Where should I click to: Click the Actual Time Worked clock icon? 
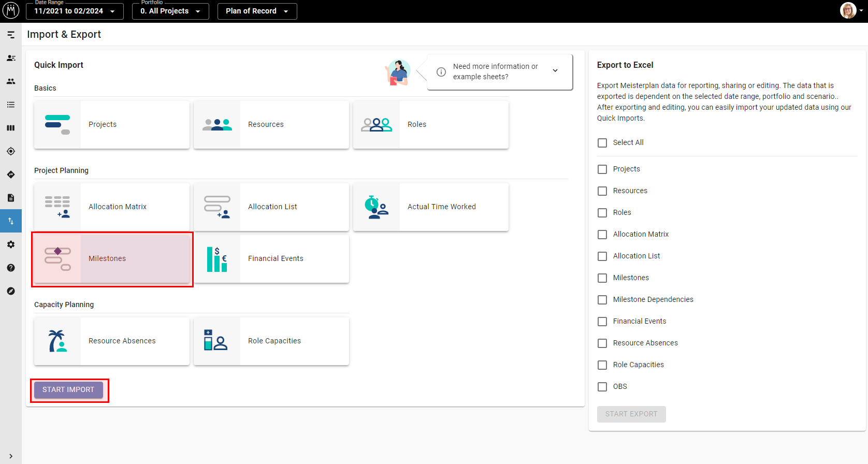[x=377, y=207]
